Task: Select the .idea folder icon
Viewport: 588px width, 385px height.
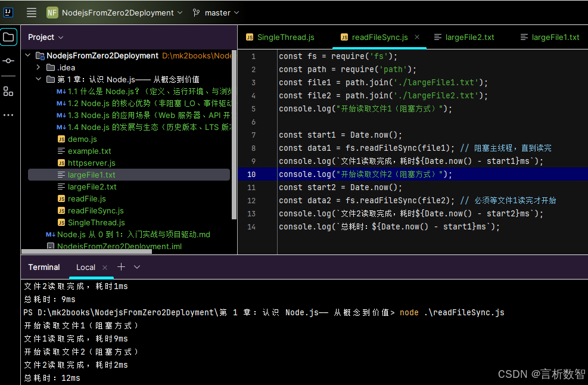Action: (x=51, y=67)
